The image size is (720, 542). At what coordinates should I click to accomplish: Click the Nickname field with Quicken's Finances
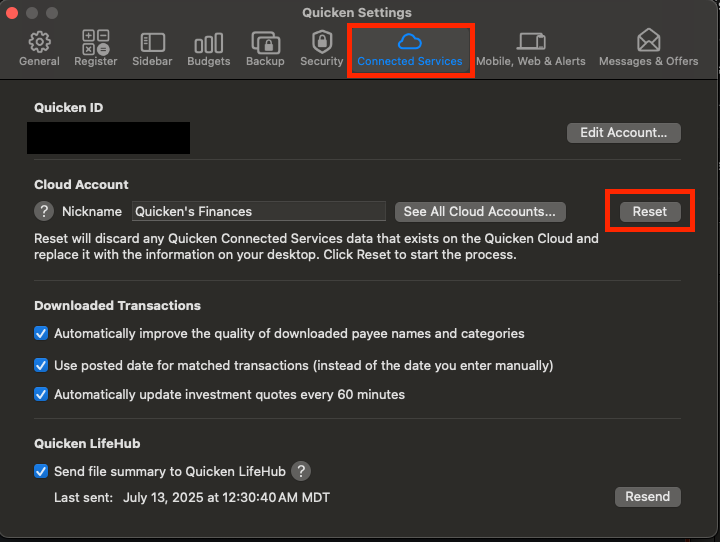[x=259, y=211]
